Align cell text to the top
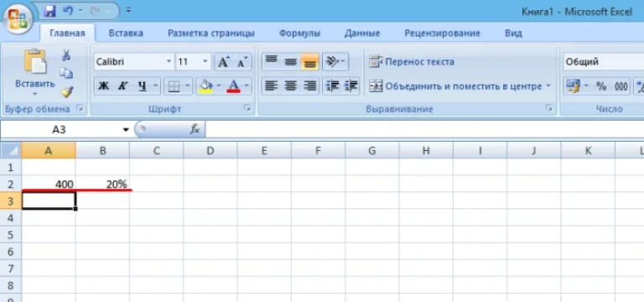 pyautogui.click(x=271, y=61)
